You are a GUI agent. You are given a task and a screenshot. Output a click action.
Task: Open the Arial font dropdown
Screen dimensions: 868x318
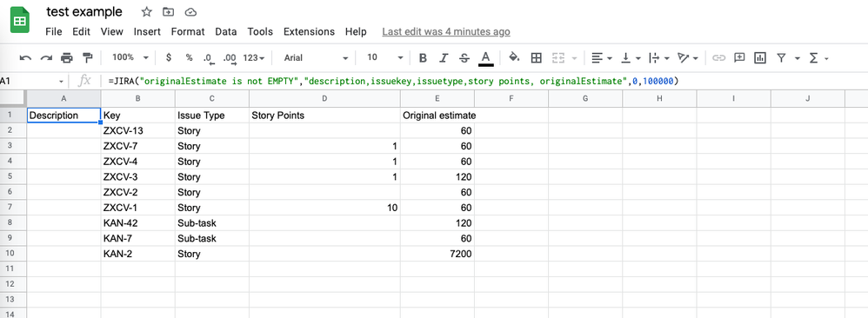(x=316, y=57)
